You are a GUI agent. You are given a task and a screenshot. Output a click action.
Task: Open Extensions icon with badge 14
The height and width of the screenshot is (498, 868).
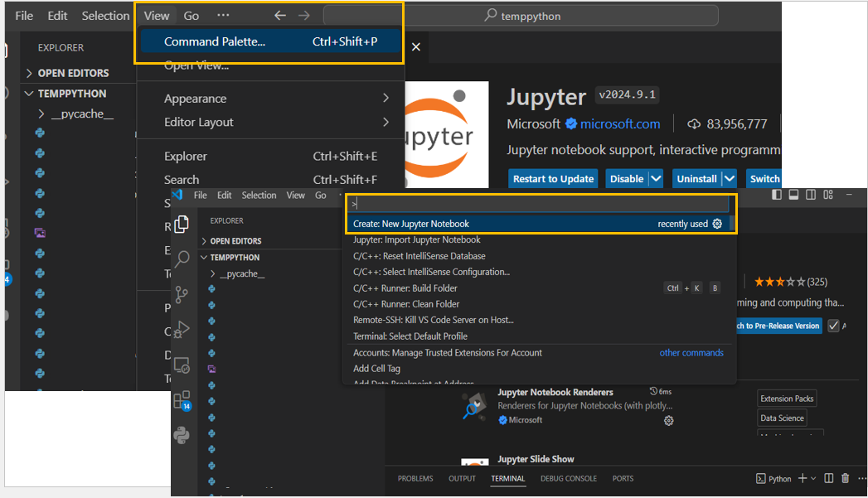pyautogui.click(x=182, y=400)
